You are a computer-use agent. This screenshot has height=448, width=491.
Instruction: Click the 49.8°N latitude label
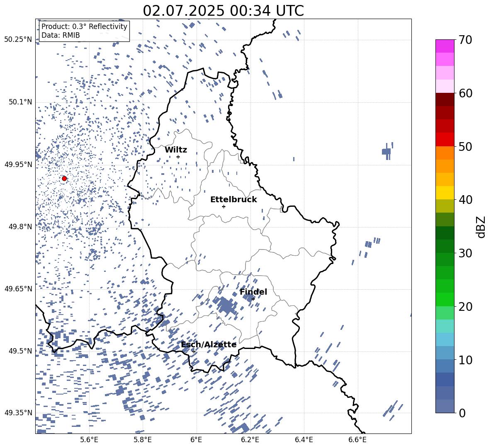(x=20, y=227)
